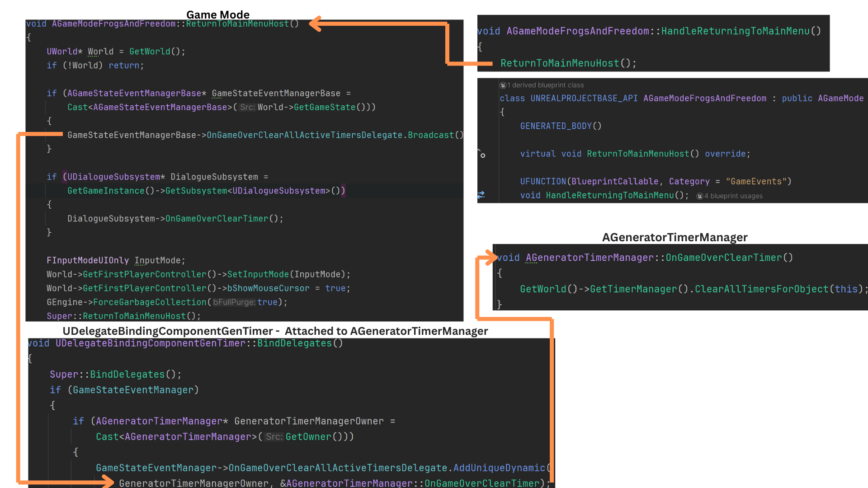Click the 'Game Mode' heading label
The width and height of the screenshot is (868, 488).
click(x=217, y=14)
